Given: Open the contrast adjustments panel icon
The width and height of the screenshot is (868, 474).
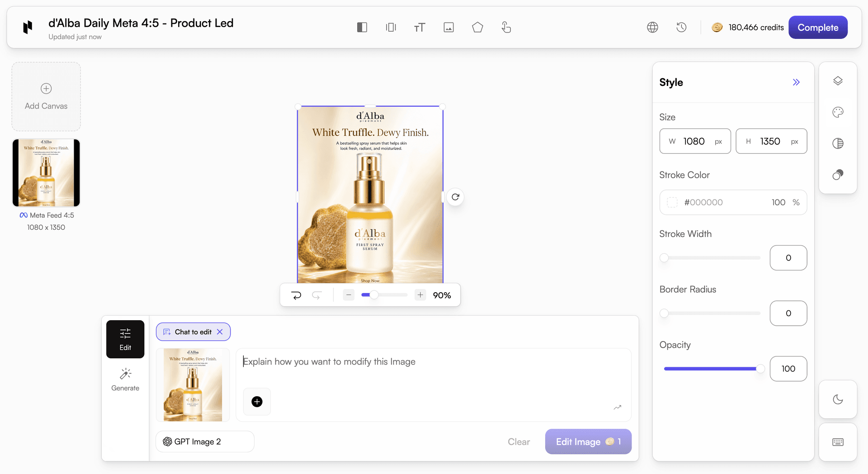Looking at the screenshot, I should point(838,143).
